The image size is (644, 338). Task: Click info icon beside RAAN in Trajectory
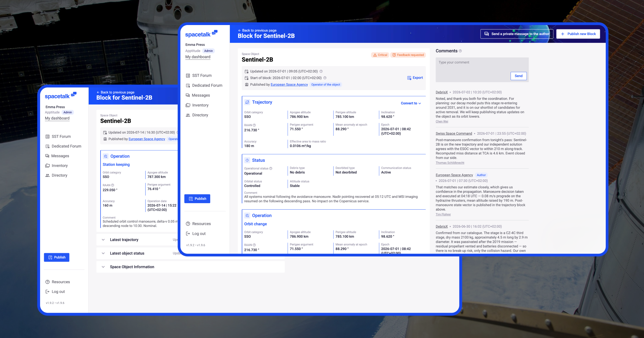[x=254, y=125]
